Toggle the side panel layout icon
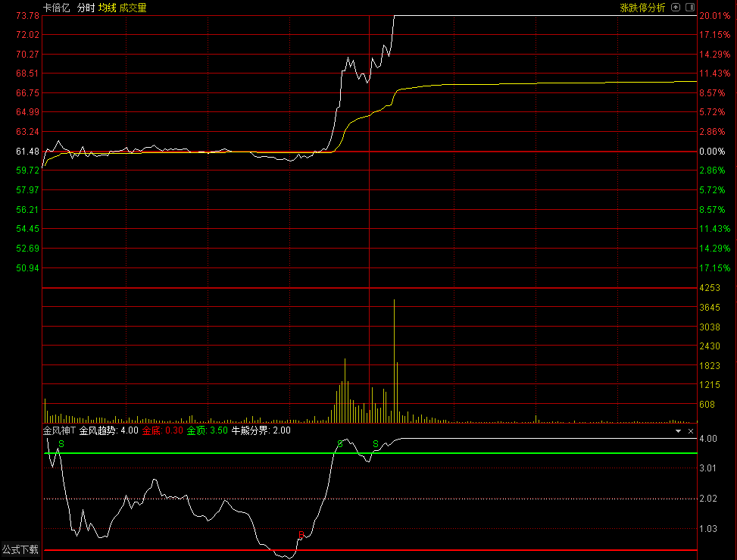This screenshot has height=560, width=737. [x=690, y=7]
